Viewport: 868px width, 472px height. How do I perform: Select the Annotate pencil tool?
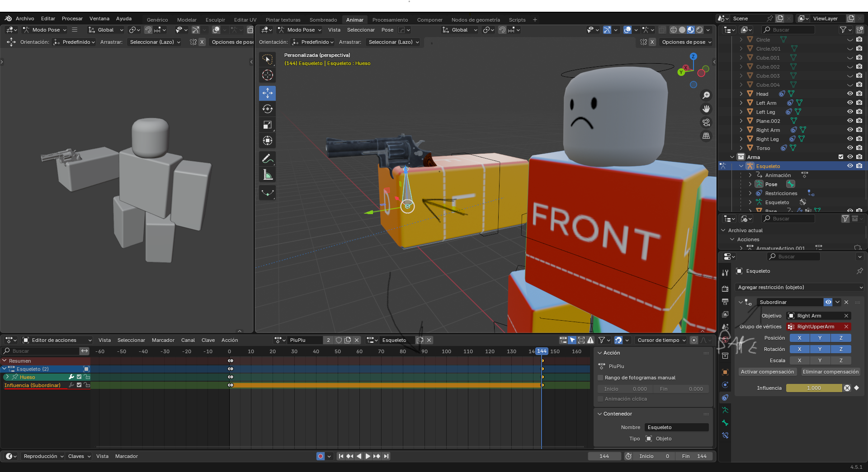tap(268, 159)
